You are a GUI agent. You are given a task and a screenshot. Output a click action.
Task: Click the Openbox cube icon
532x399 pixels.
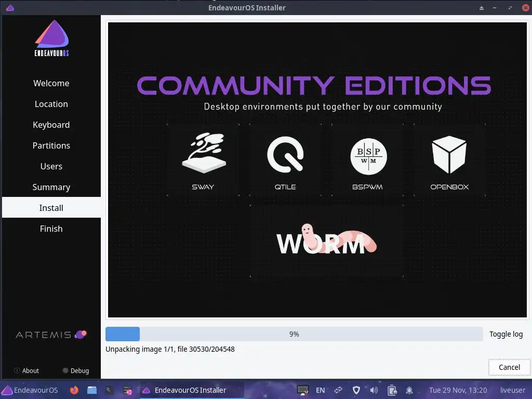pyautogui.click(x=449, y=154)
